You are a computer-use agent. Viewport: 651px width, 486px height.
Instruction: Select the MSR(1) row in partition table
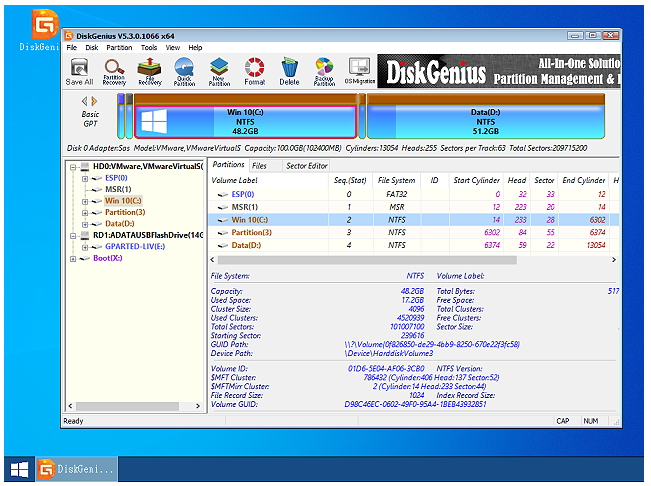(x=413, y=207)
